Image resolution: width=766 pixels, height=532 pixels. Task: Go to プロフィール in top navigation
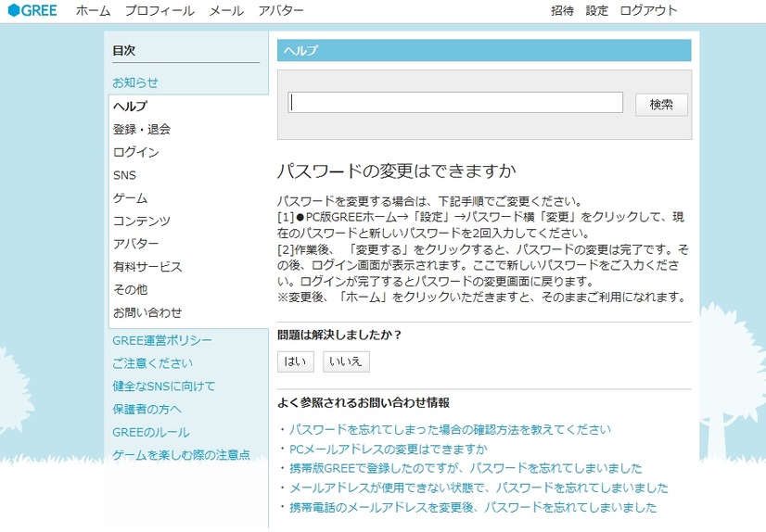pyautogui.click(x=160, y=11)
